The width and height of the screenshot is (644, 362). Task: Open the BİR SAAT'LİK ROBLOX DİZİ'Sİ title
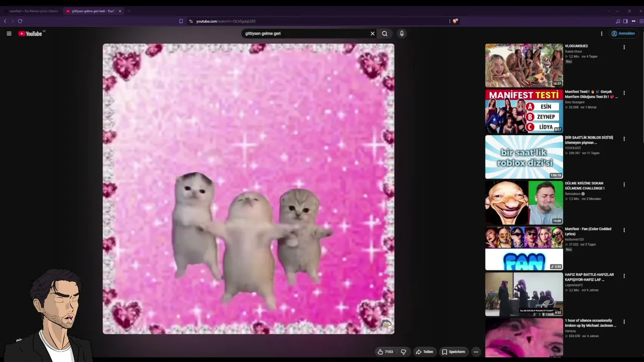[589, 140]
